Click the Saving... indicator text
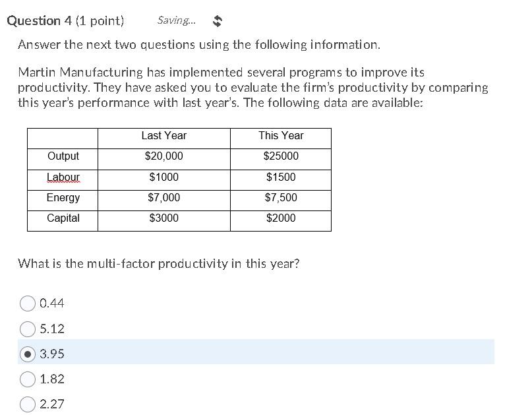Viewport: 532px width, 415px height. tap(176, 20)
